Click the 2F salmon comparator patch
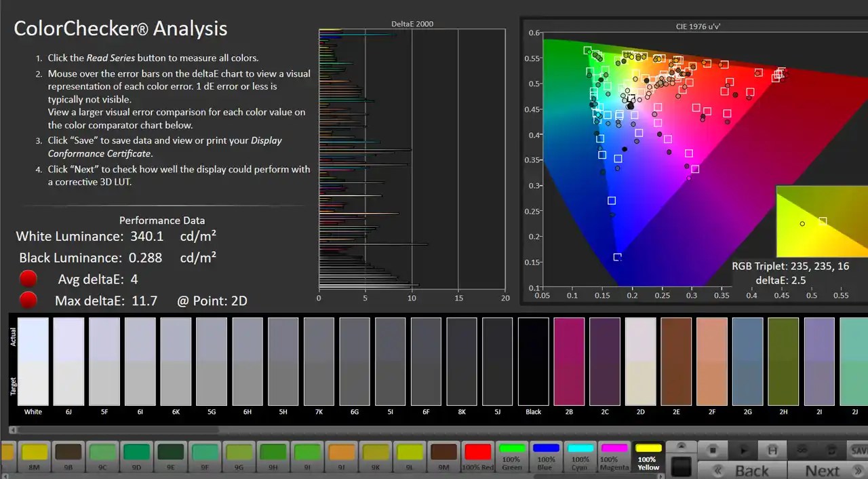This screenshot has height=479, width=868. click(712, 362)
